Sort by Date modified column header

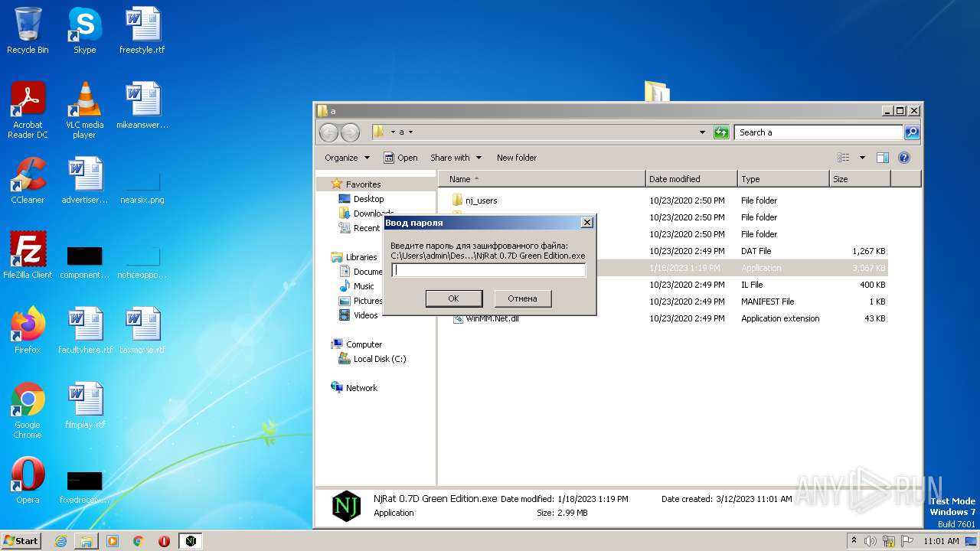(x=692, y=179)
